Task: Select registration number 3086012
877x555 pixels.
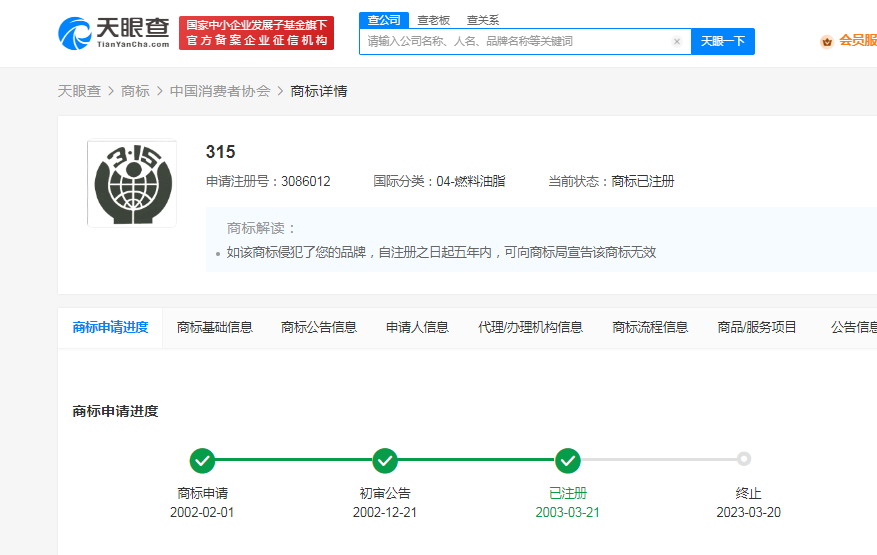Action: coord(305,181)
